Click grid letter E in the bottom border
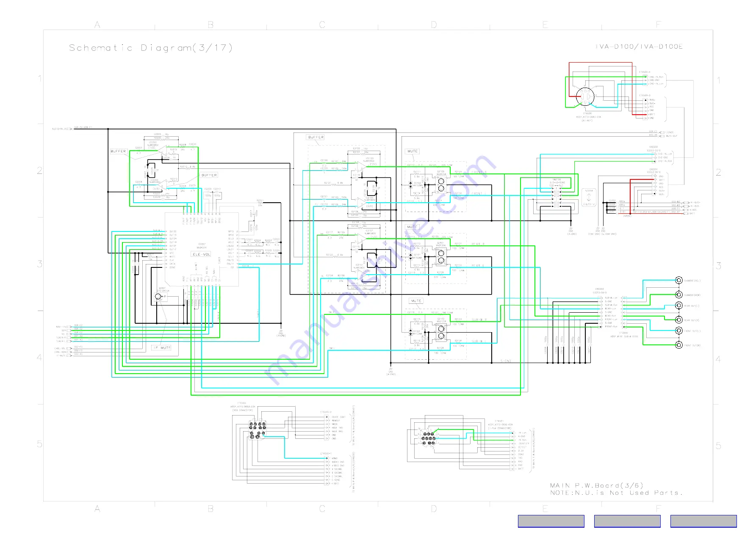756x534 pixels. point(546,509)
